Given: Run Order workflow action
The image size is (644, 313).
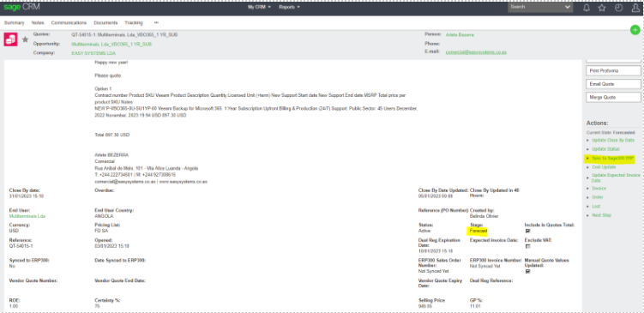Looking at the screenshot, I should tap(598, 197).
